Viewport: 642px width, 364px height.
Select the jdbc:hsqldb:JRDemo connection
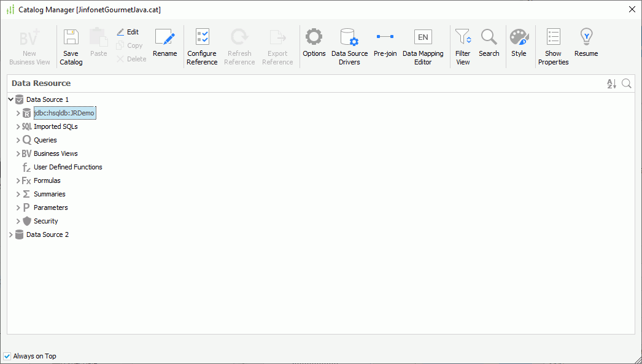point(64,113)
